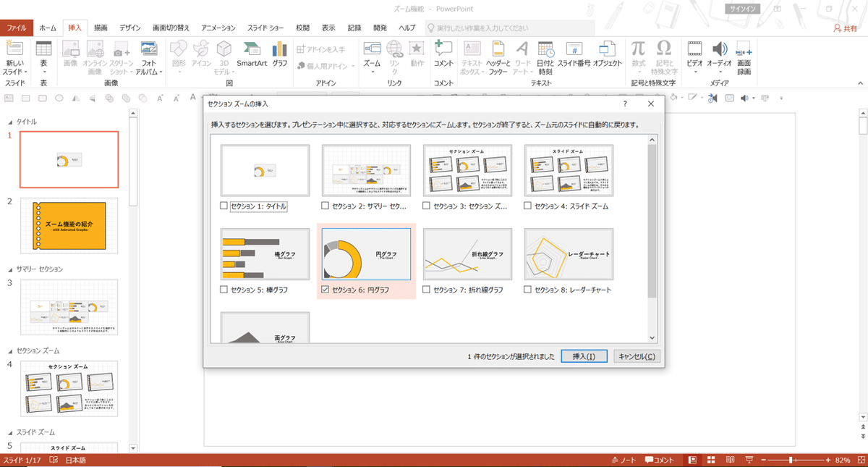Screen dimensions: 868x467
Task: Click the zoom-out minus button
Action: point(765,460)
